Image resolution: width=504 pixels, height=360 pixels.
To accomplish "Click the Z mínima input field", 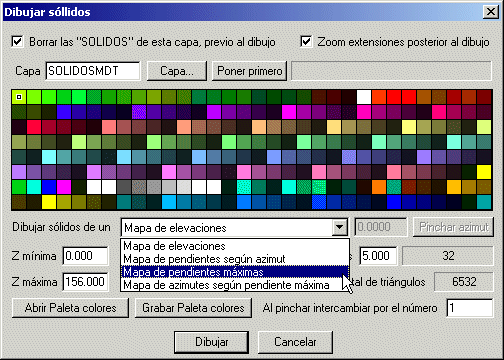I will 86,256.
